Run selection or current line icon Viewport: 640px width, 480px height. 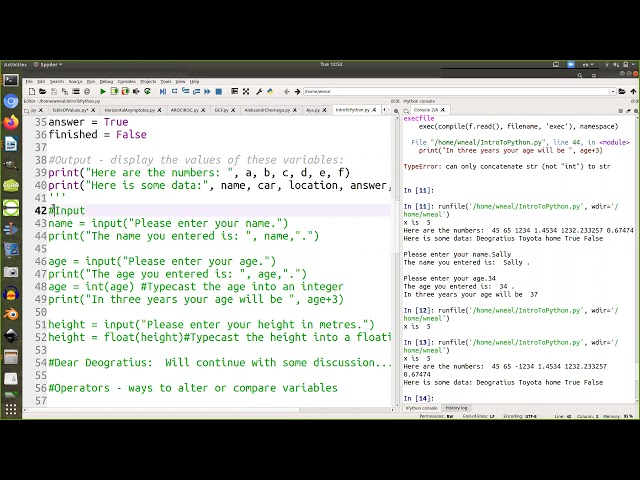pyautogui.click(x=136, y=91)
